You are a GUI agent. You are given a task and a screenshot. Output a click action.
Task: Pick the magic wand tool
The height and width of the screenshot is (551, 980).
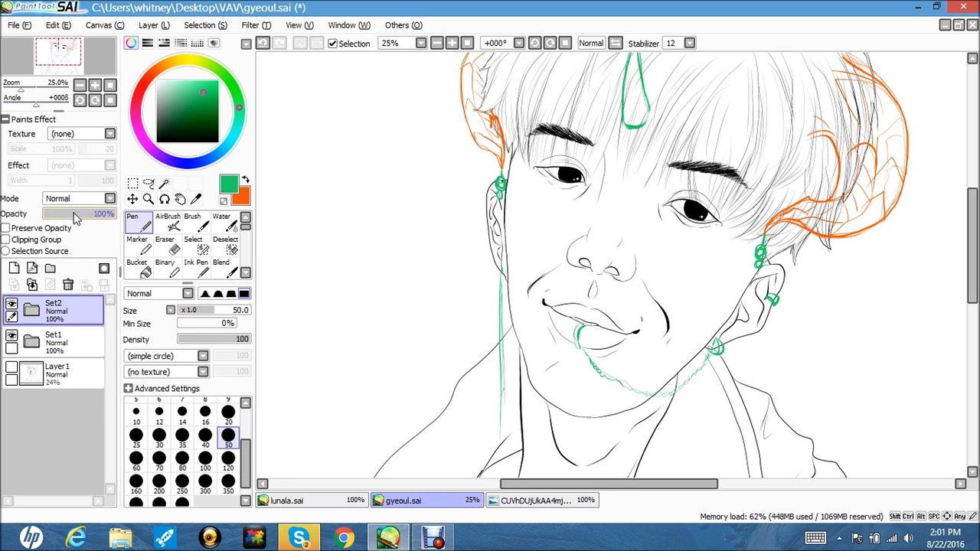coord(164,183)
